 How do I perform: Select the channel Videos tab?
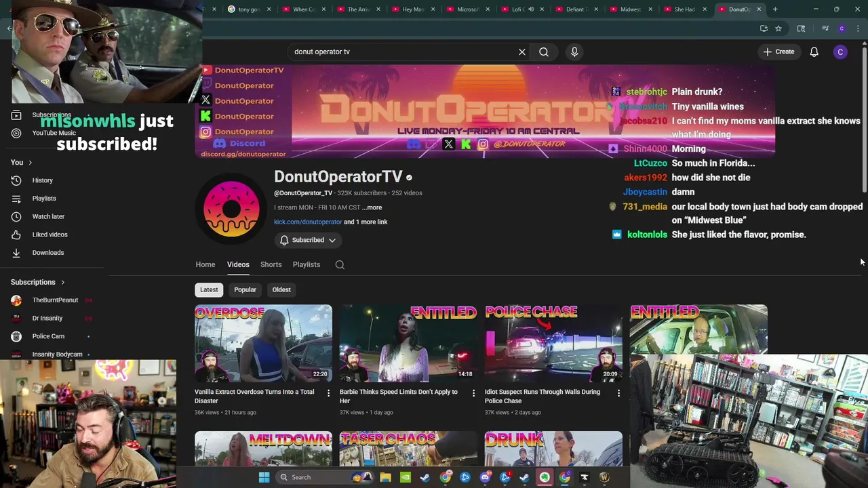pos(238,264)
